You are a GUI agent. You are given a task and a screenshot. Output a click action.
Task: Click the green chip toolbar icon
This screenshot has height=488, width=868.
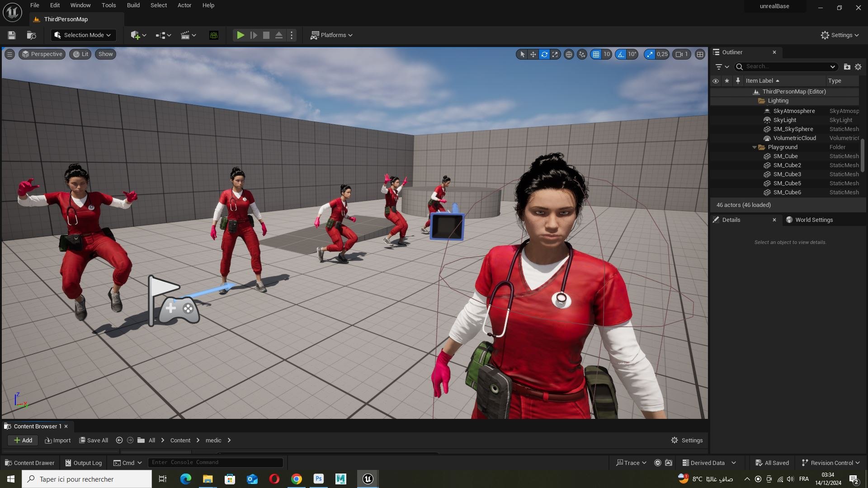click(214, 35)
